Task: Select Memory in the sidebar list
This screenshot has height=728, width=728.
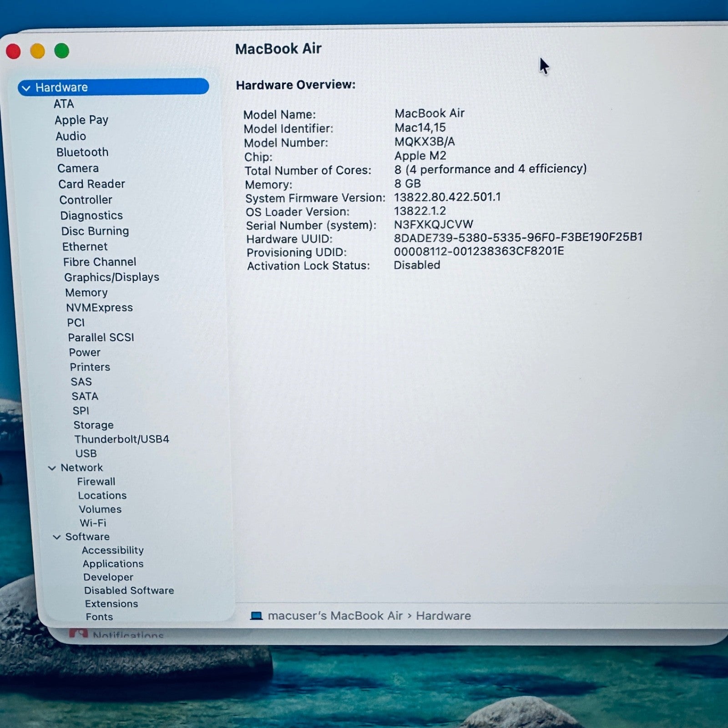Action: click(x=86, y=293)
